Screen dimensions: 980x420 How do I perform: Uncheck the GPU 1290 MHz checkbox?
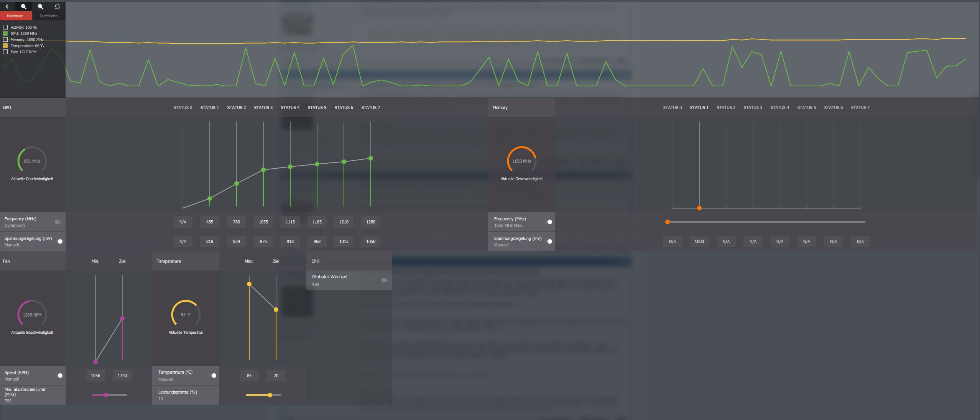(5, 33)
